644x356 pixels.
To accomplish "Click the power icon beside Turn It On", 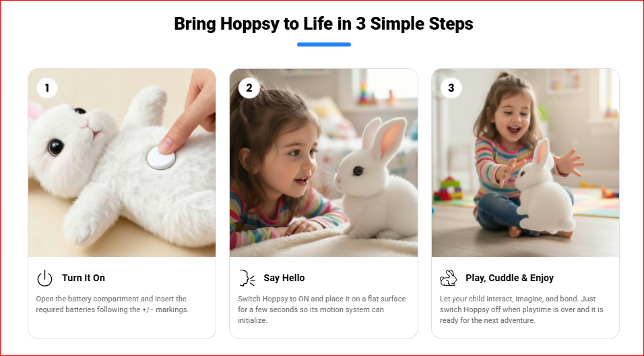I will click(44, 278).
